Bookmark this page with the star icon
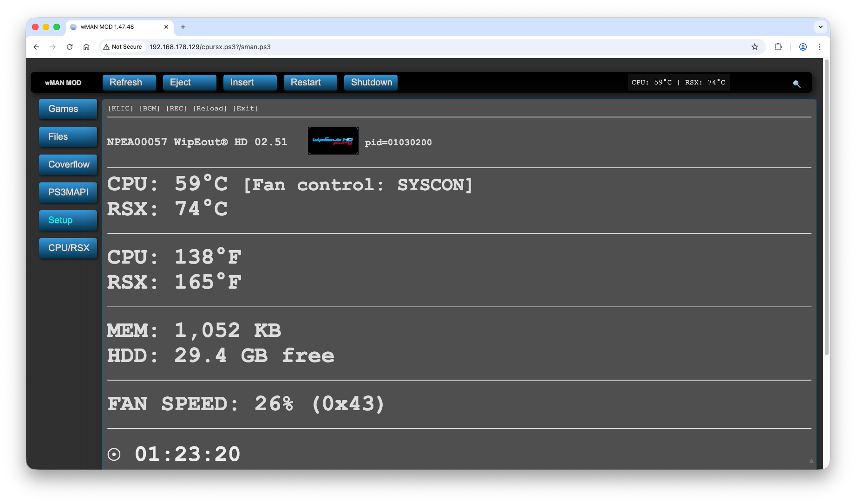Image resolution: width=856 pixels, height=504 pixels. coord(755,46)
